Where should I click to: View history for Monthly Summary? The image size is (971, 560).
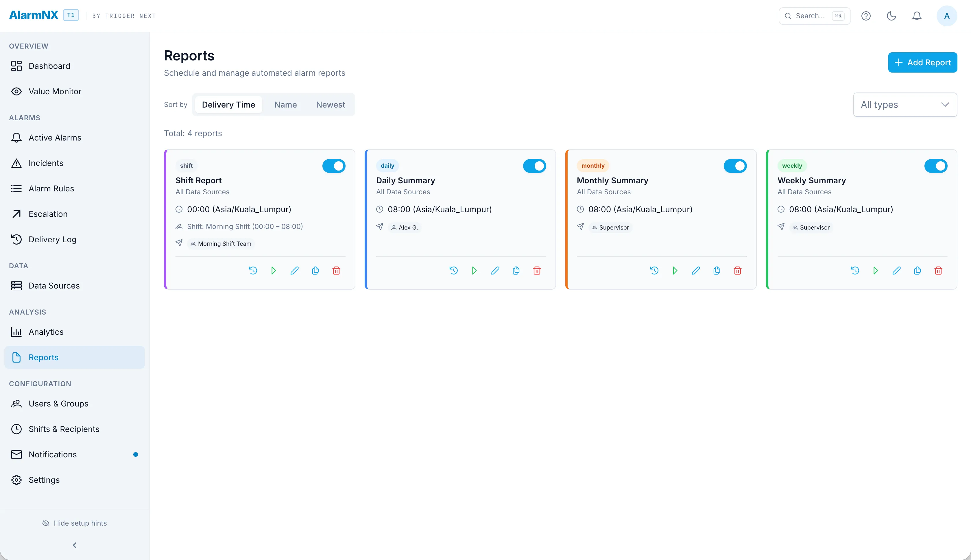click(654, 271)
